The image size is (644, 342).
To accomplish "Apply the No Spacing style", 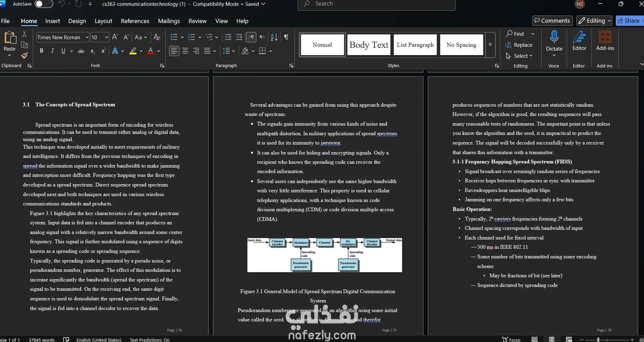I will click(461, 45).
